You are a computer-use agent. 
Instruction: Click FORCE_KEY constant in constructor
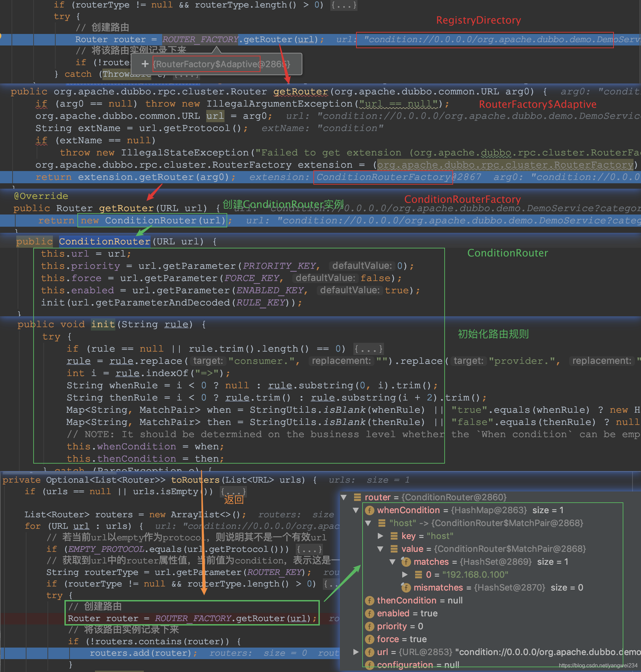(x=252, y=278)
